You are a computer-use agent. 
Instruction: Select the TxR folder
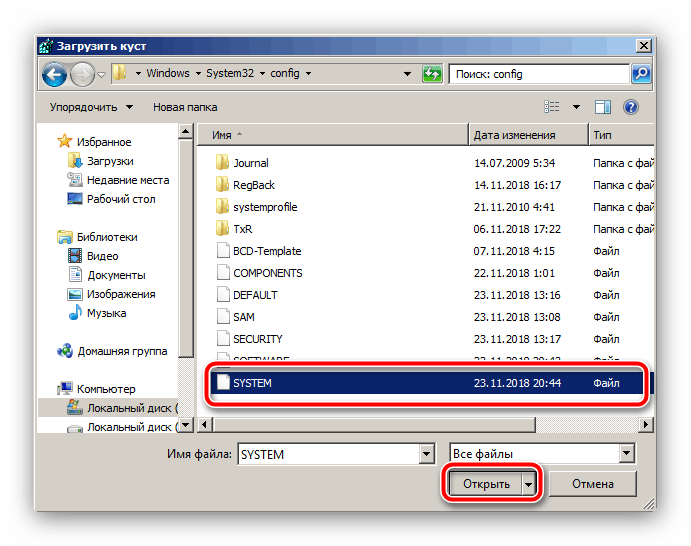(x=243, y=229)
